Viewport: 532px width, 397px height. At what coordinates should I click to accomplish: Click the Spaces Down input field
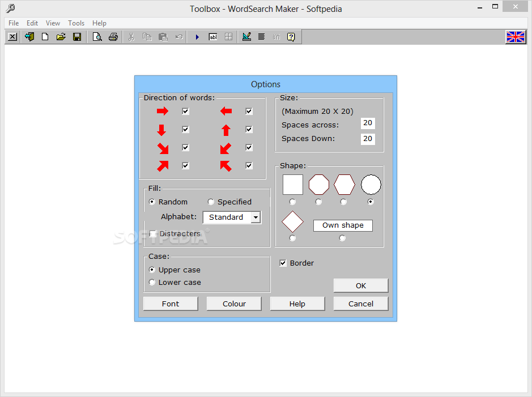click(368, 138)
